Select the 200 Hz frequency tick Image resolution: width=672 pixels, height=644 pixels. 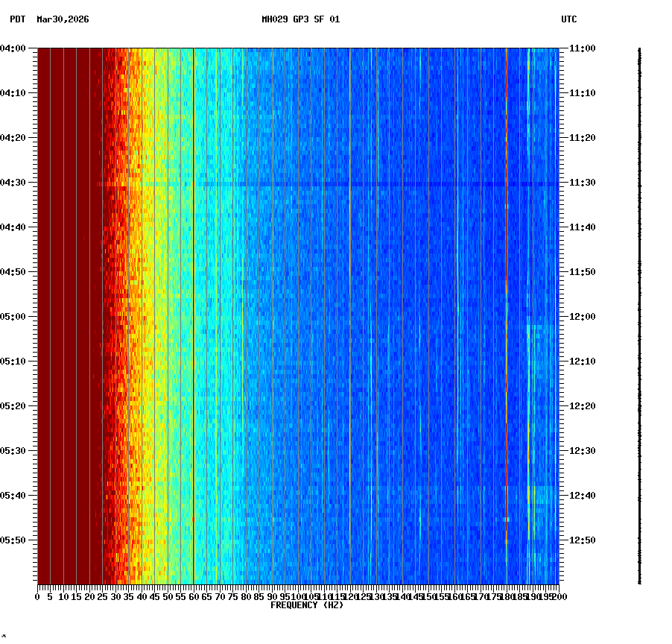coord(558,596)
